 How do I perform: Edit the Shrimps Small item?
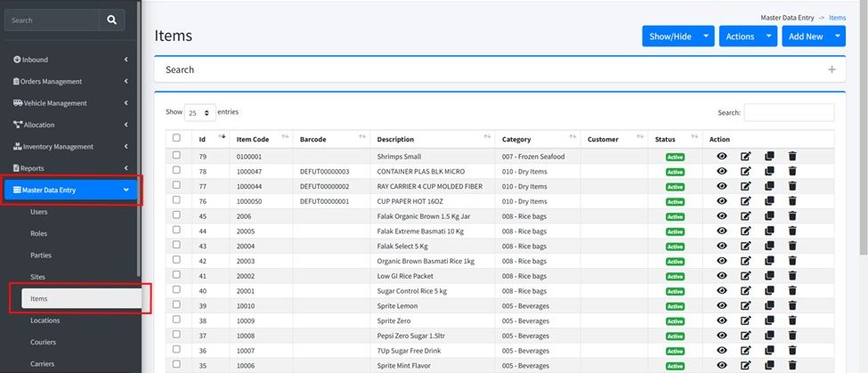click(x=746, y=156)
